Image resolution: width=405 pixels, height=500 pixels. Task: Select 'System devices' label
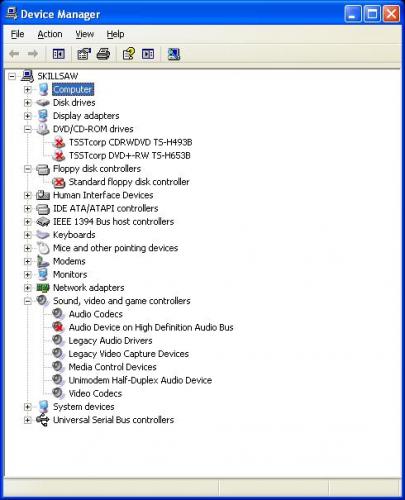84,407
